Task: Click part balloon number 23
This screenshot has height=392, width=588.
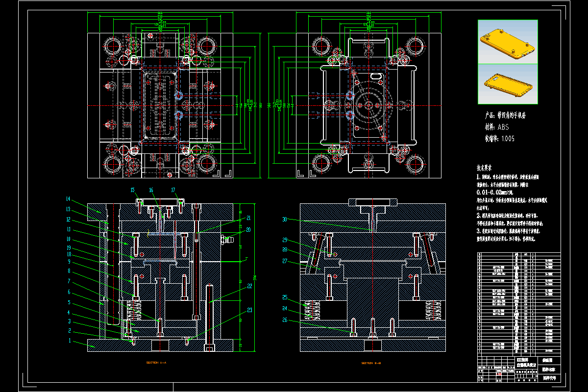Action: [248, 309]
